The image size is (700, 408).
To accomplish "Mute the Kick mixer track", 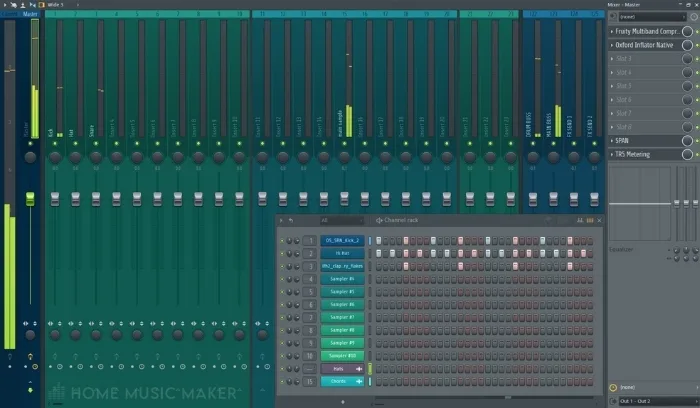I will click(x=55, y=144).
